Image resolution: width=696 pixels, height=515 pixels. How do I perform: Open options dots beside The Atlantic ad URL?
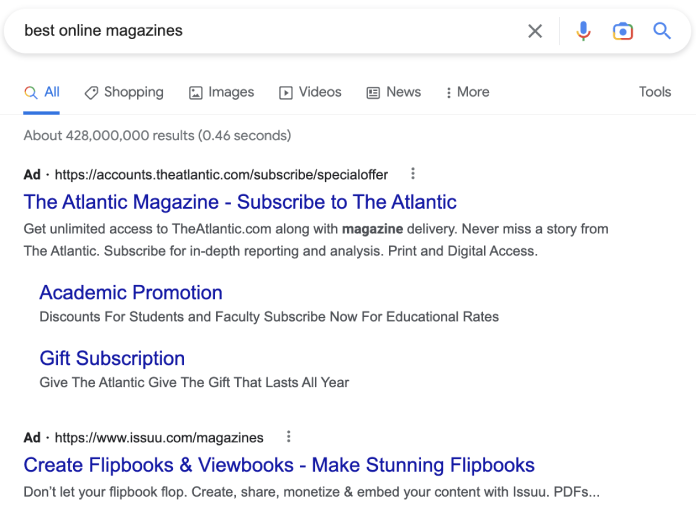[413, 174]
